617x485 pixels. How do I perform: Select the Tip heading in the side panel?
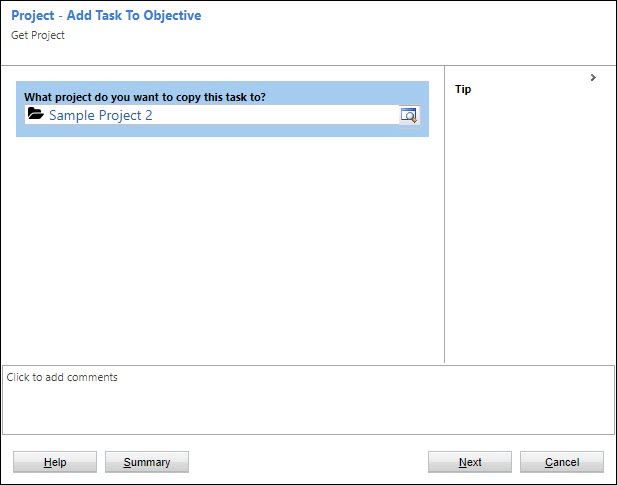tap(463, 89)
